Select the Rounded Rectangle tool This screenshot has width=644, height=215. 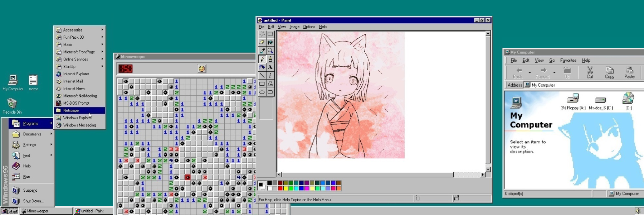tap(270, 92)
